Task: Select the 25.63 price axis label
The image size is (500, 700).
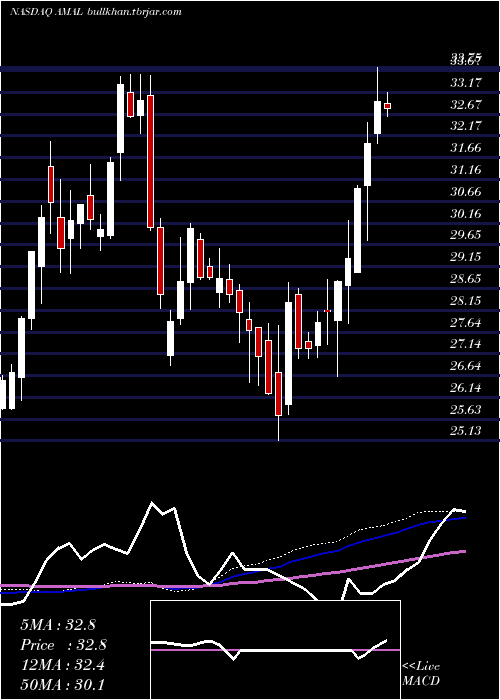Action: pos(466,410)
